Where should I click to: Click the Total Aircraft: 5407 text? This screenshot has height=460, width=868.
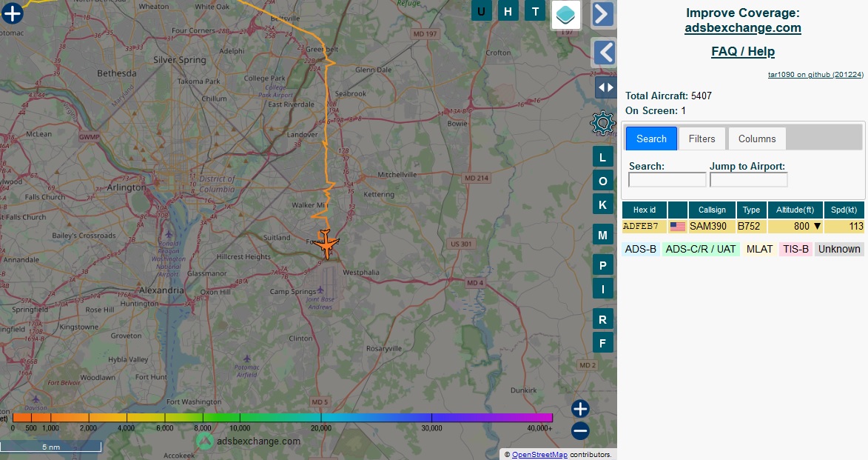click(669, 96)
